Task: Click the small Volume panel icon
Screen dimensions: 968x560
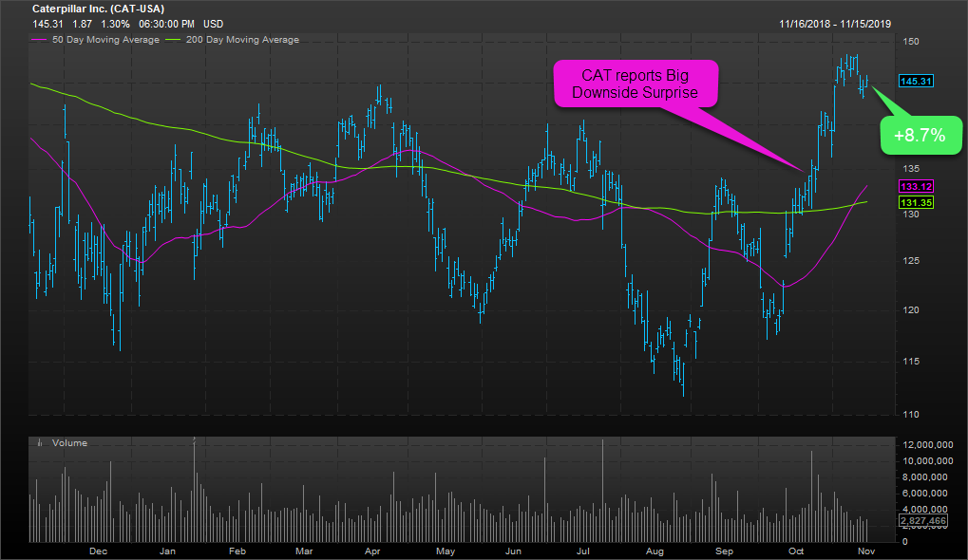Action: pyautogui.click(x=40, y=443)
